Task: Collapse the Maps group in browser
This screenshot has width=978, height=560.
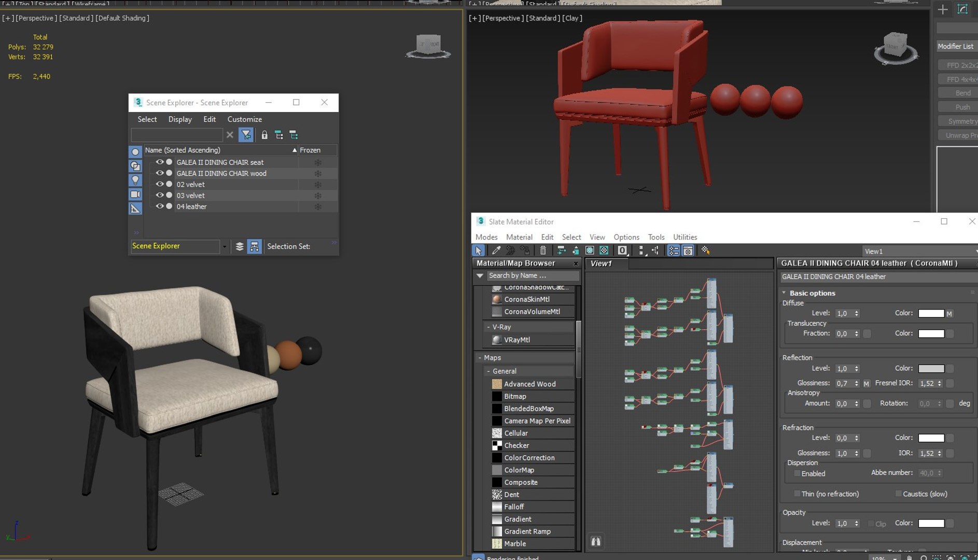Action: [480, 358]
